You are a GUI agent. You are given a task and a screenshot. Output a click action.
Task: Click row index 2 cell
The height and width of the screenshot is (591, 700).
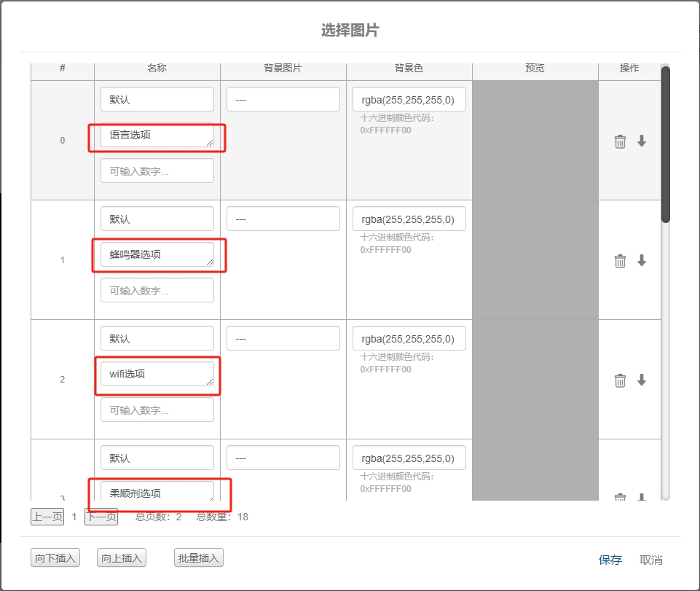[x=63, y=379]
